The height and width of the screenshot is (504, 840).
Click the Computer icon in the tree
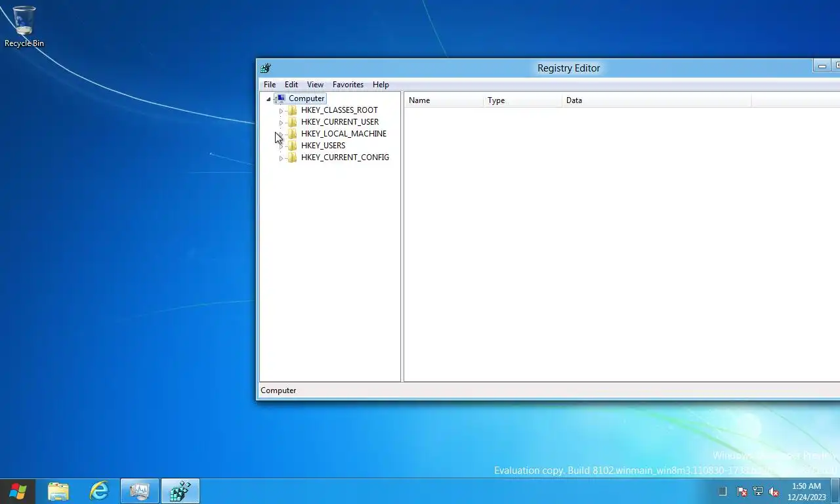(280, 98)
